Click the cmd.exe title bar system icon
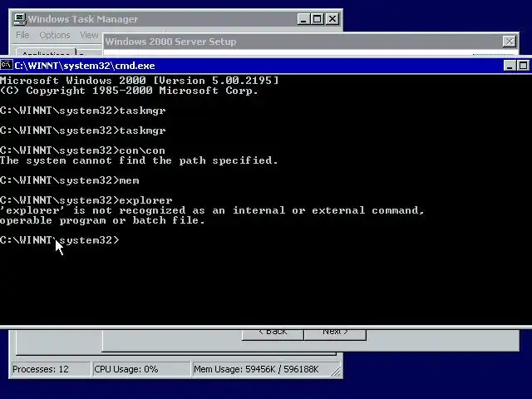Image resolution: width=532 pixels, height=399 pixels. pos(7,65)
